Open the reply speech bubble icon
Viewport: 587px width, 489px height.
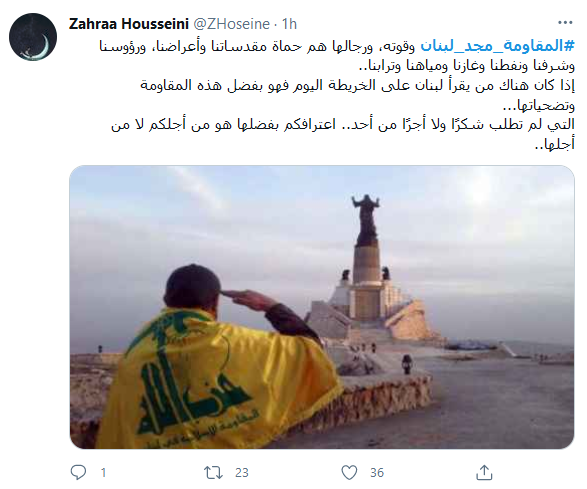(x=78, y=472)
